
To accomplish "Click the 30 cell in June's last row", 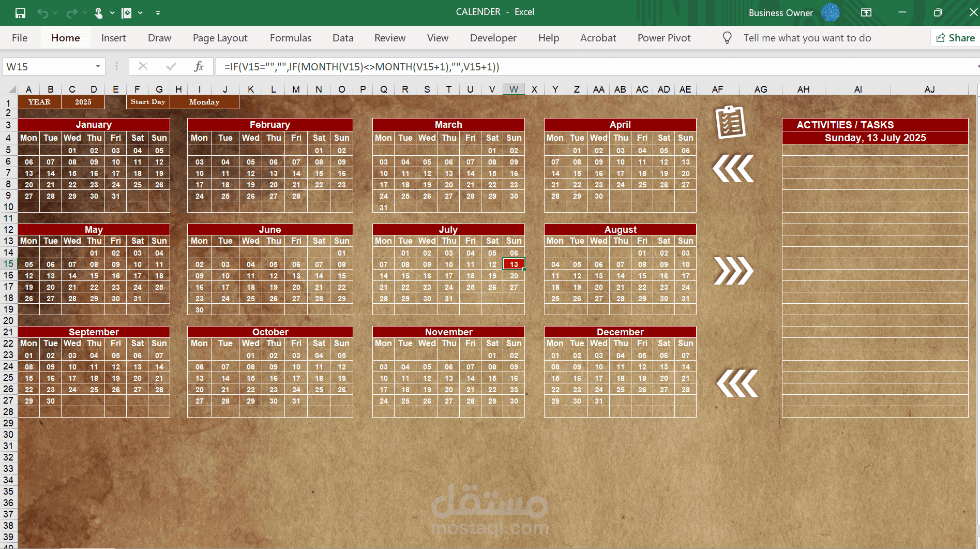I will [x=200, y=309].
